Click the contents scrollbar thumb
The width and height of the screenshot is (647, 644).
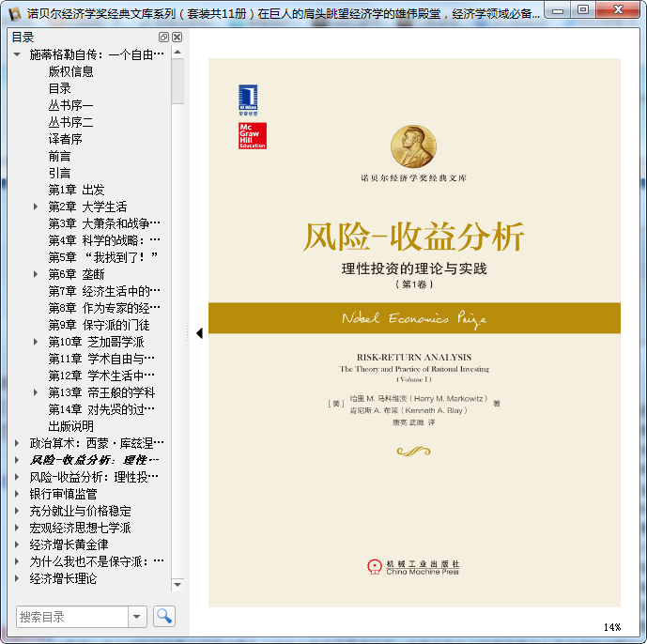[x=177, y=82]
